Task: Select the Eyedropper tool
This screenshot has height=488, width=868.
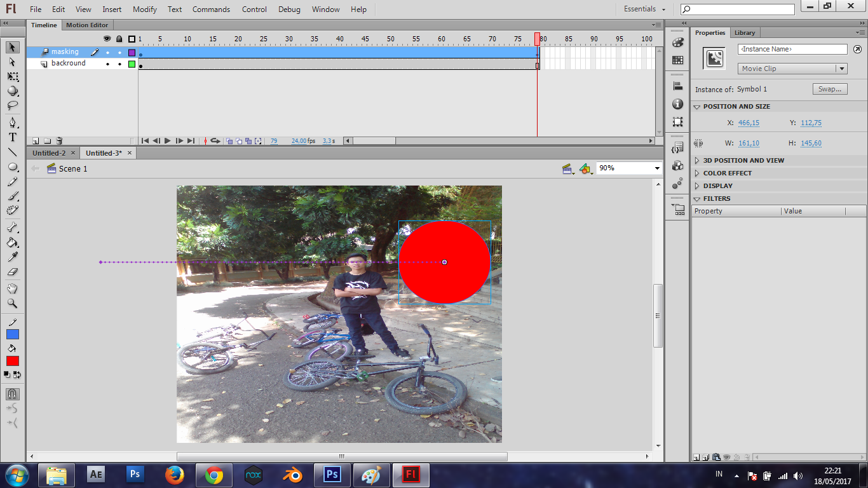Action: pyautogui.click(x=13, y=257)
